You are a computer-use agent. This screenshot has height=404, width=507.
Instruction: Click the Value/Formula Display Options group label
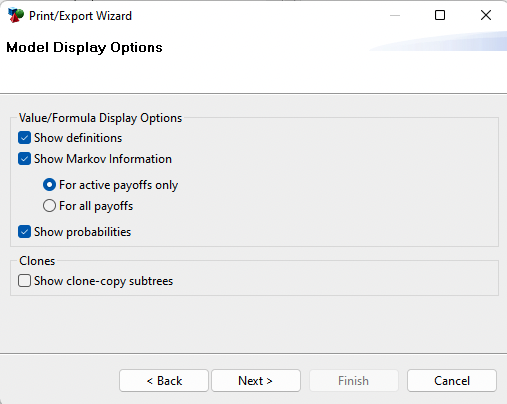(100, 118)
